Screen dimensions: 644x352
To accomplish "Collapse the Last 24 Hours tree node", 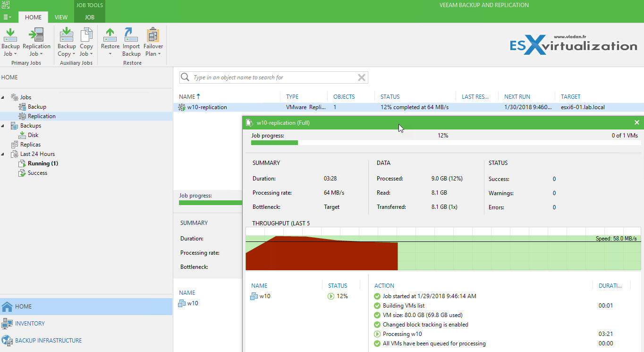I will [x=4, y=154].
